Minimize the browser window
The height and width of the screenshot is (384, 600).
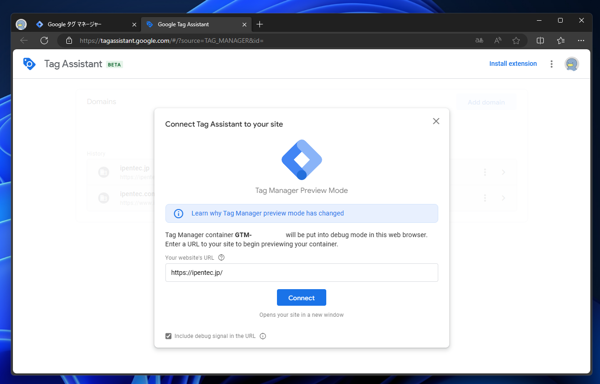point(539,21)
